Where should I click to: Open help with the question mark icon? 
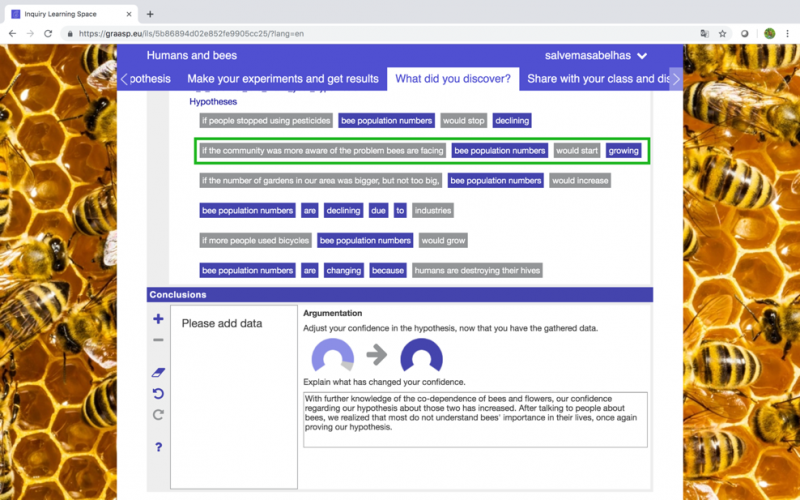[x=159, y=447]
